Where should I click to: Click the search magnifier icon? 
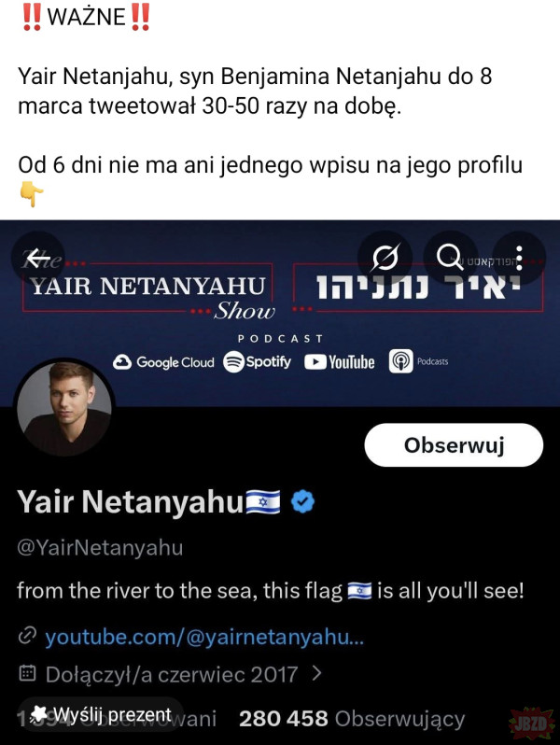coord(452,257)
